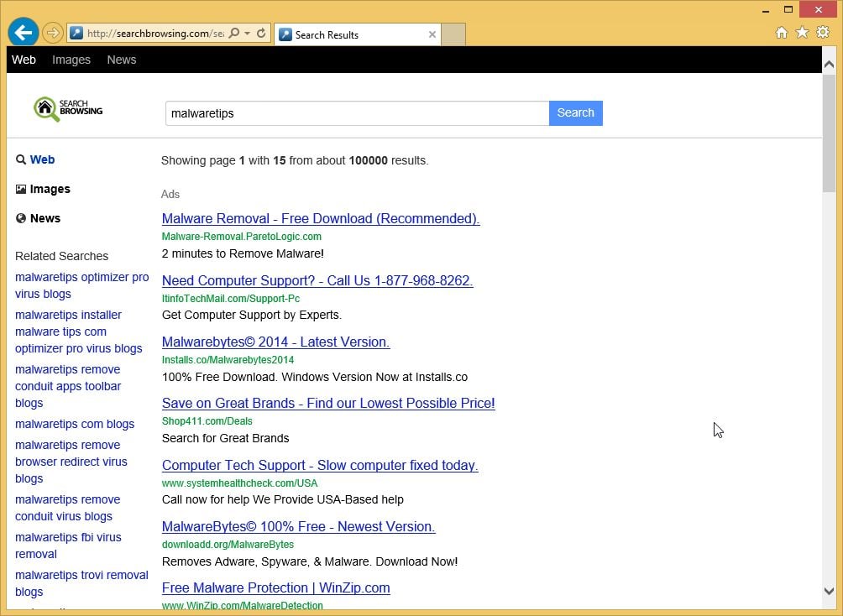This screenshot has width=843, height=616.
Task: Click inside the malwaretips search box
Action: 356,112
